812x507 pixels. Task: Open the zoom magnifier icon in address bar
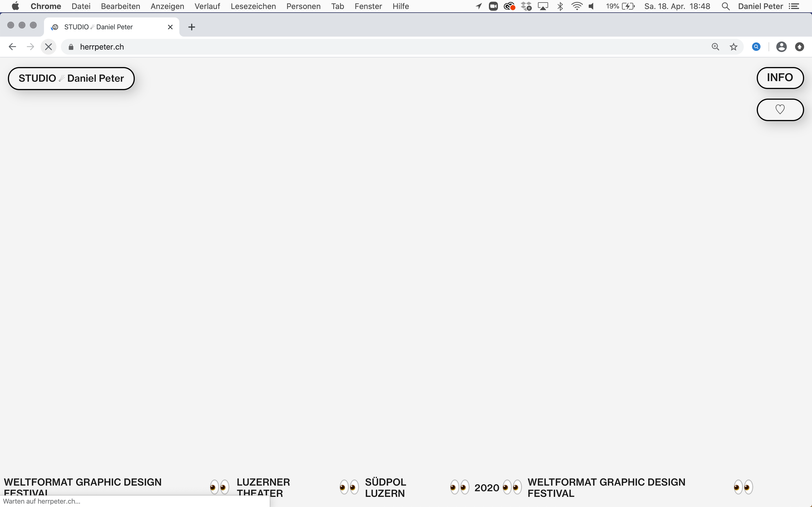click(715, 47)
